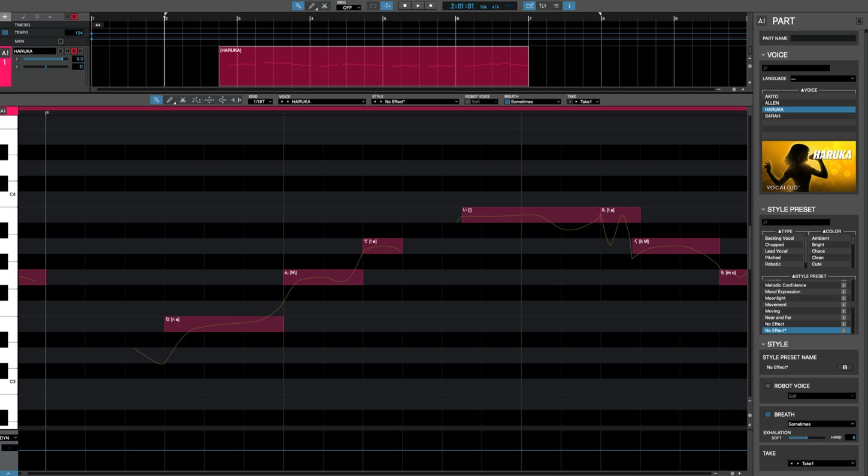Open the musical editor view icon
Viewport: 868px width, 476px height.
tap(529, 6)
